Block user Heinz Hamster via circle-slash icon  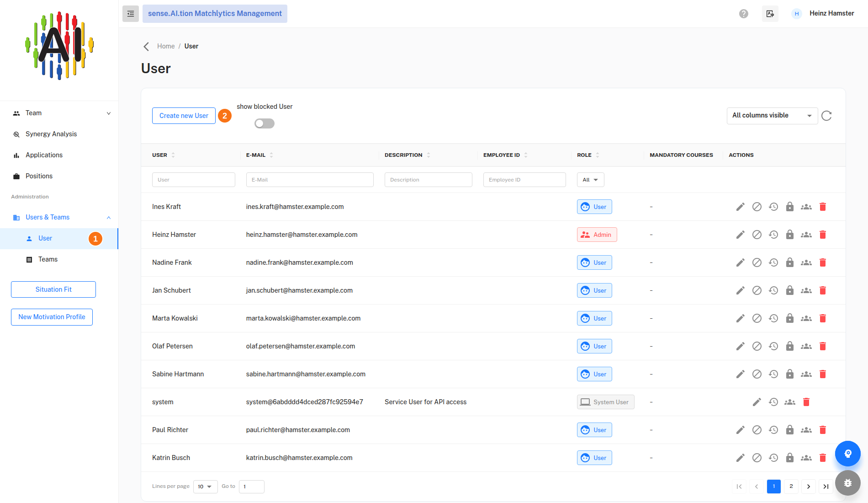pyautogui.click(x=757, y=235)
